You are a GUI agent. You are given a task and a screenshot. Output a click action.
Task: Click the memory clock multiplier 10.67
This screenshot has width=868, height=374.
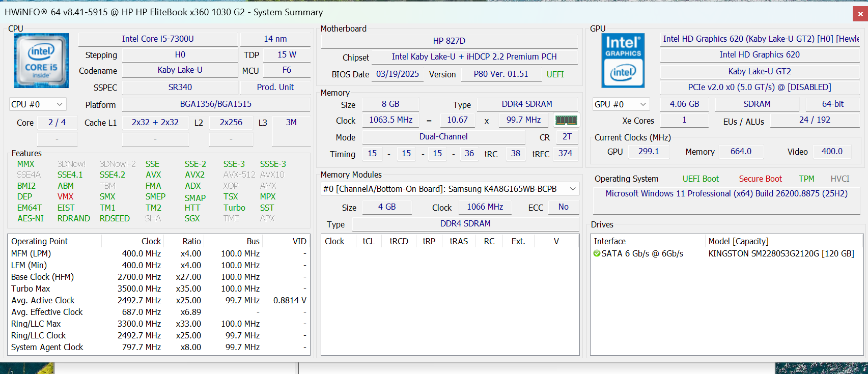tap(457, 120)
